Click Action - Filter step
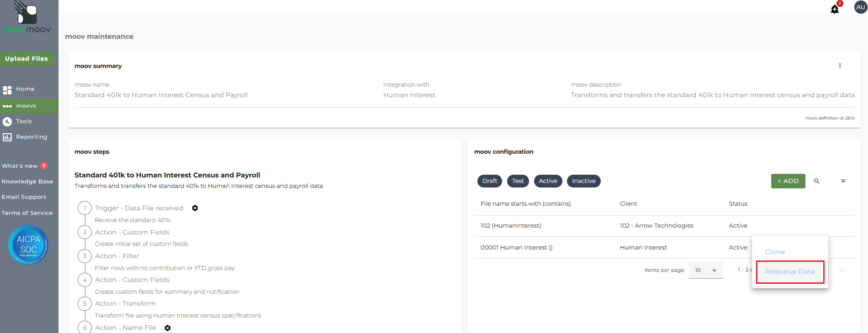The height and width of the screenshot is (333, 868). pos(117,256)
